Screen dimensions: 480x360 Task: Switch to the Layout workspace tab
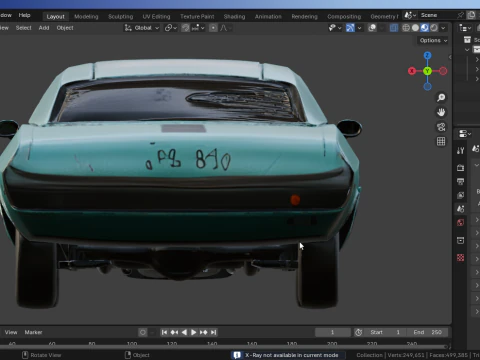point(55,16)
